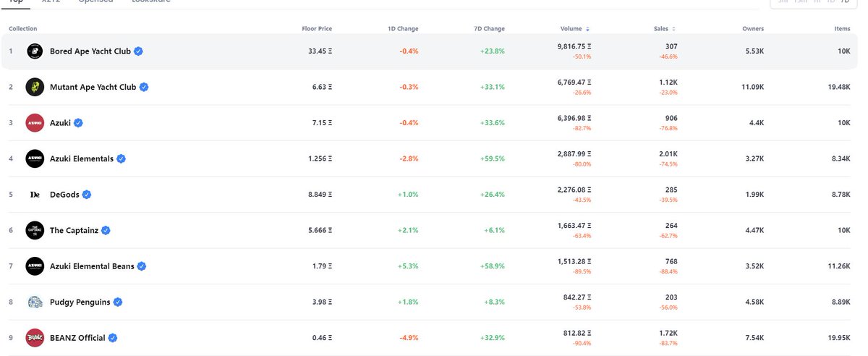Open the Azuki Elementals collection
This screenshot has height=356, width=868.
point(82,158)
